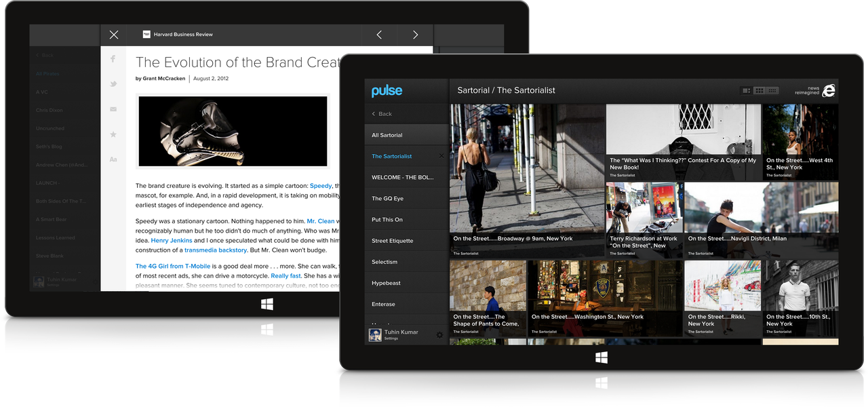Viewport: 868px width, 407px height.
Task: Open The Shape of Pants to Come story
Action: pos(488,297)
